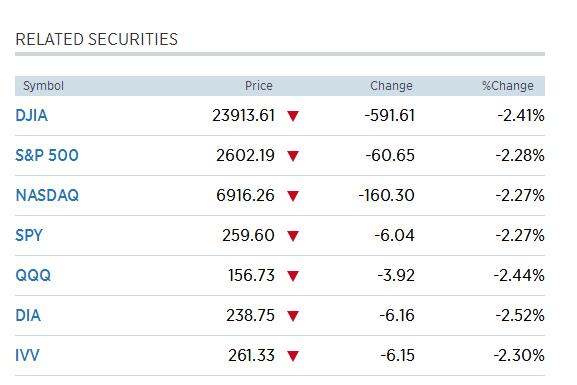Click the red down arrow beside DIA price

pyautogui.click(x=293, y=316)
